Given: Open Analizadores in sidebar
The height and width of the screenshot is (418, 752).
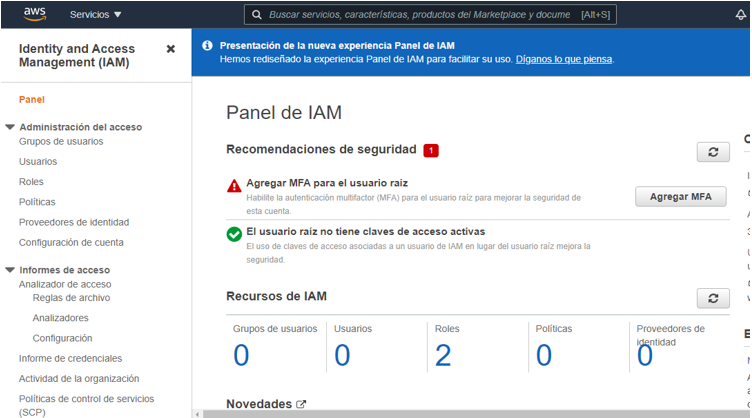Looking at the screenshot, I should pos(60,318).
